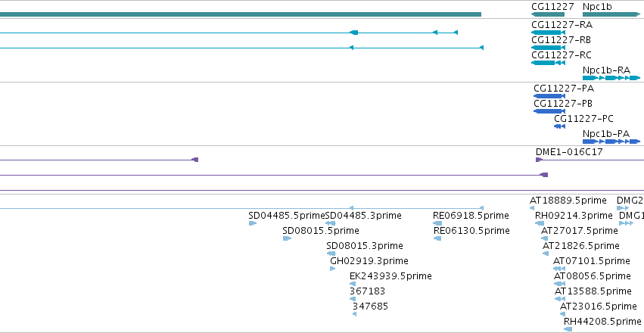Click the Npc1b gene label
This screenshot has height=333, width=644.
coord(597,7)
